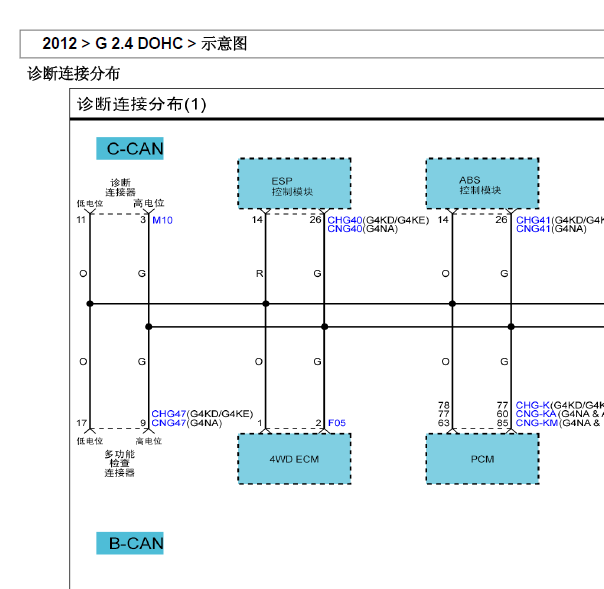The image size is (604, 589).
Task: Click the 2012 > G 2.4 DOHC breadcrumb
Action: tap(145, 44)
